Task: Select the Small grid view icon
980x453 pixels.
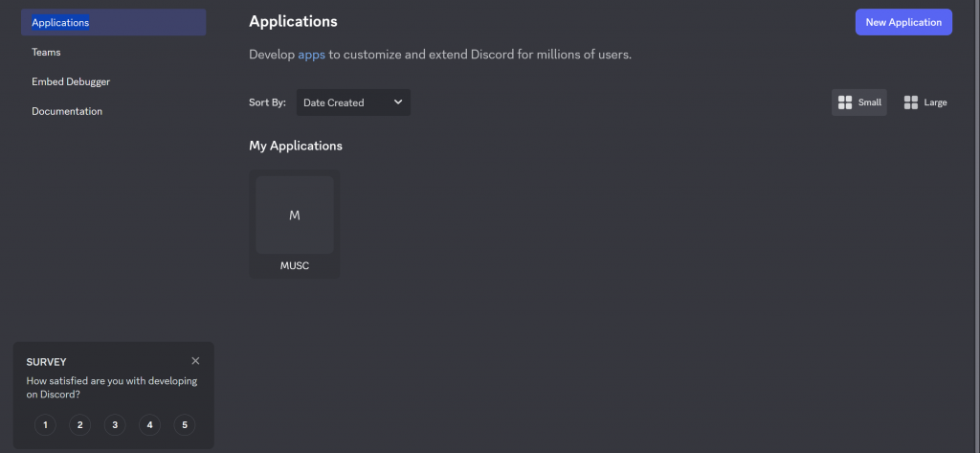Action: click(x=845, y=102)
